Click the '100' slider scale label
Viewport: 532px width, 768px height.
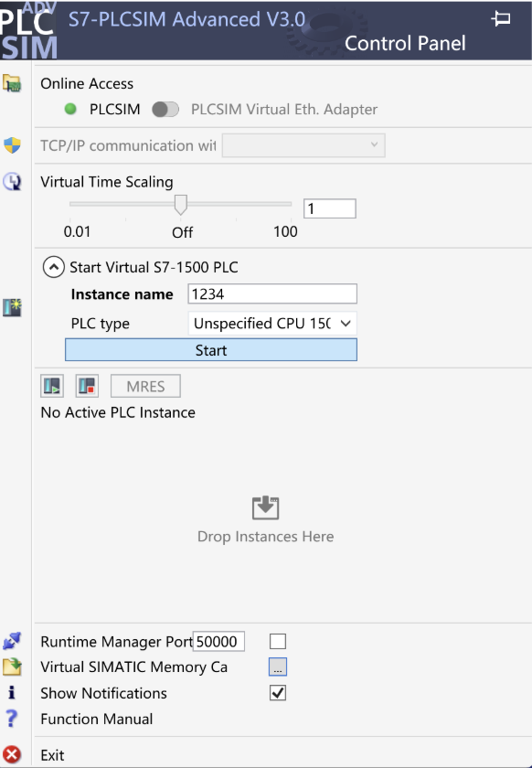tap(285, 231)
